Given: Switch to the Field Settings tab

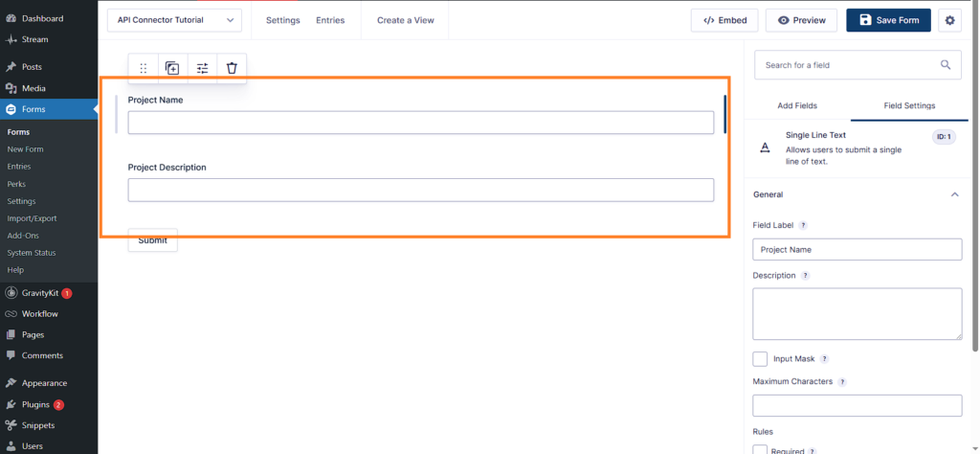Looking at the screenshot, I should coord(909,105).
